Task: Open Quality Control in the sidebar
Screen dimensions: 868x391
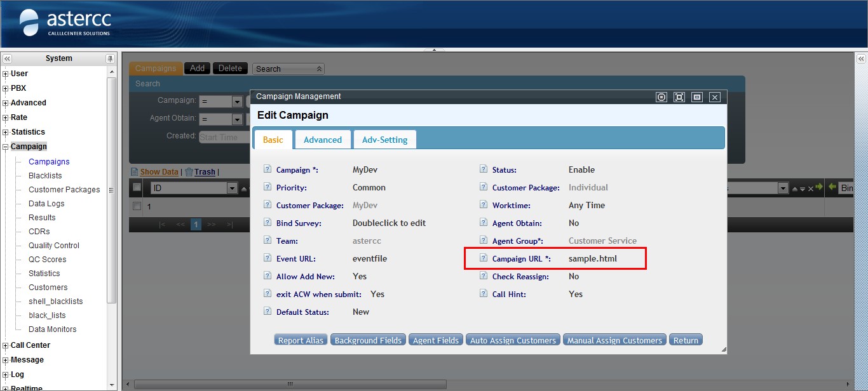Action: coord(54,246)
